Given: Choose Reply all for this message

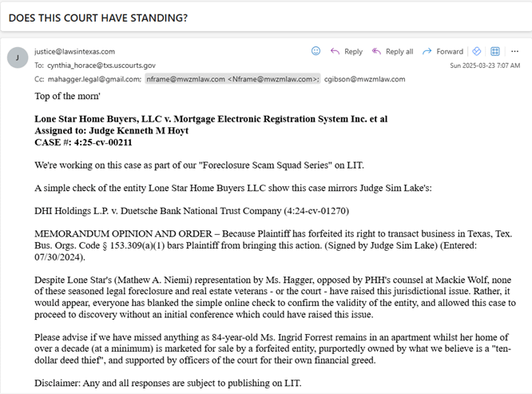Looking at the screenshot, I should [x=392, y=51].
